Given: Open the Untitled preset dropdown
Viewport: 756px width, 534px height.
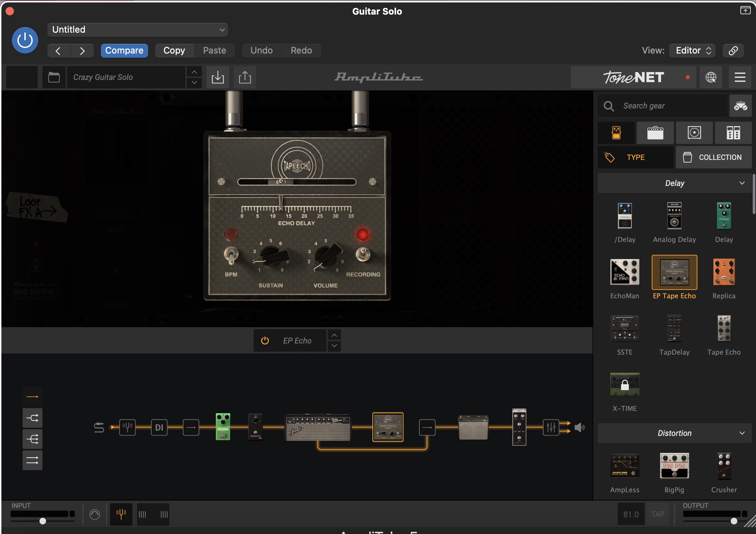Looking at the screenshot, I should (137, 30).
